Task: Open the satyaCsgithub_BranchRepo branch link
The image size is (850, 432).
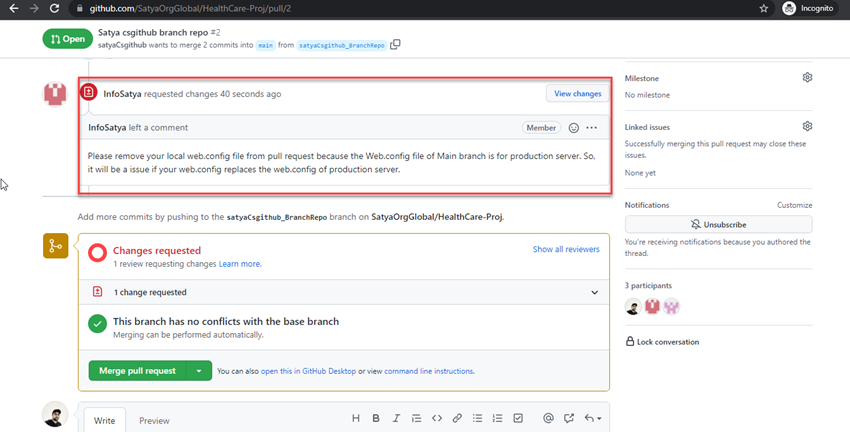Action: click(x=342, y=46)
